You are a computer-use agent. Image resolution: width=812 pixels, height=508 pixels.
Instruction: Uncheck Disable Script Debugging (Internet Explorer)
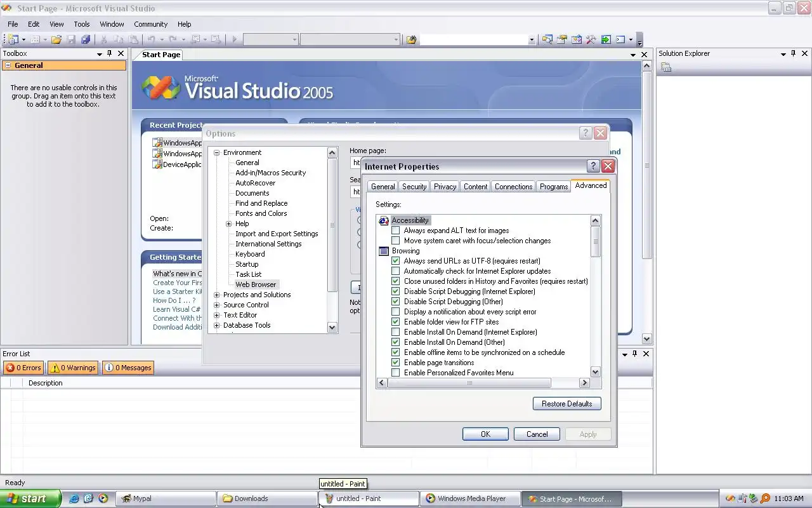coord(396,291)
